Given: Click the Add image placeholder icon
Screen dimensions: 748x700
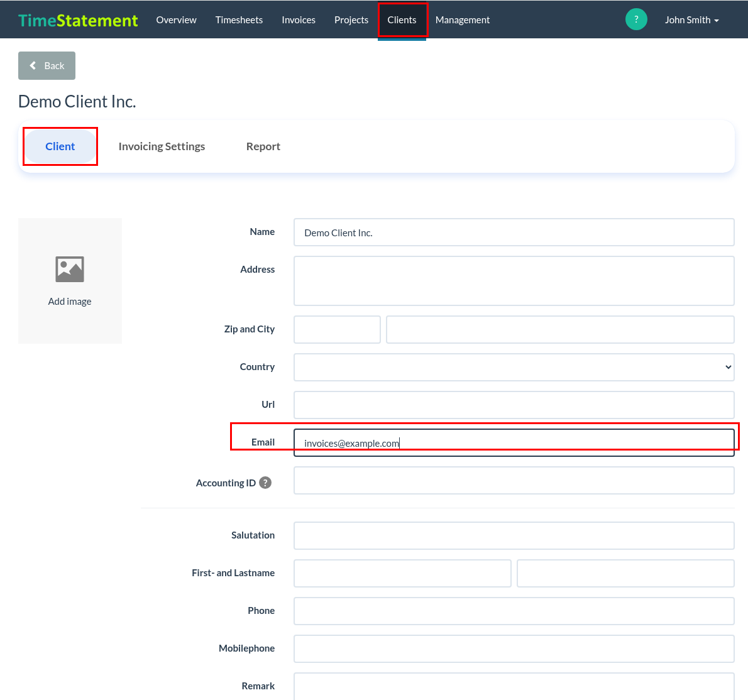Looking at the screenshot, I should (70, 269).
